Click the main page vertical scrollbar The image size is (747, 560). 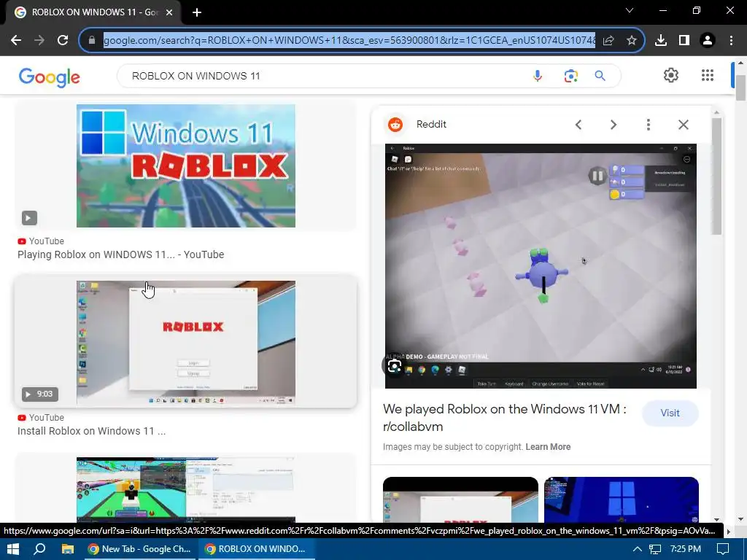740,87
